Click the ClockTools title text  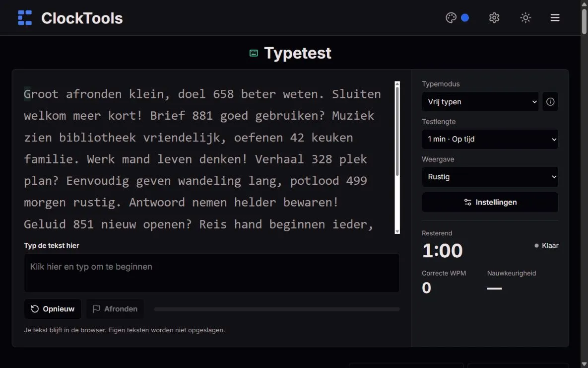82,18
